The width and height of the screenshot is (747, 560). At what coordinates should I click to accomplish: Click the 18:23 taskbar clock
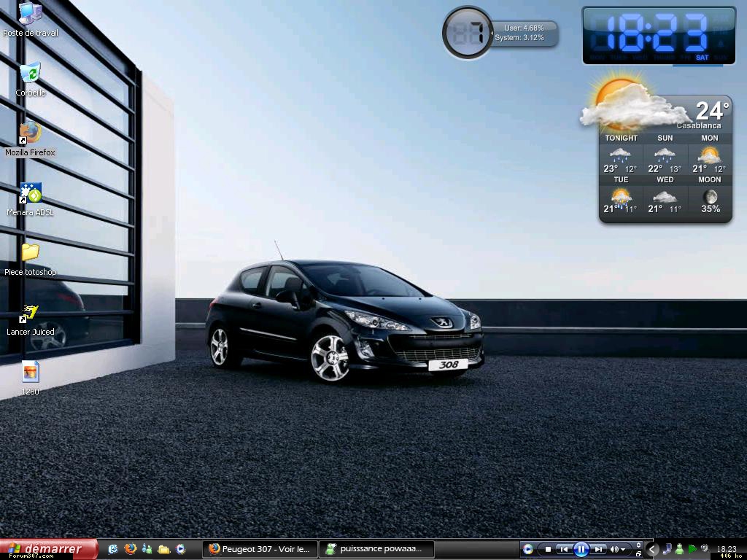point(726,549)
